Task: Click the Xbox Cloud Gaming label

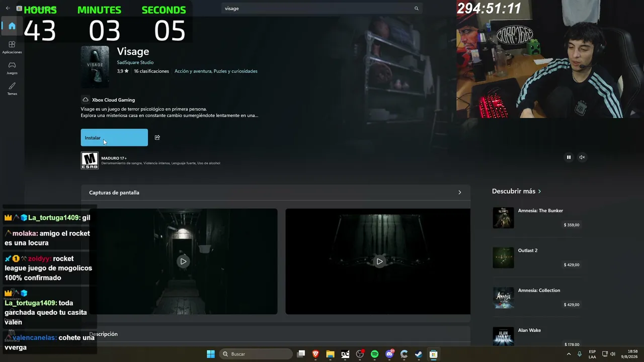Action: (x=113, y=100)
